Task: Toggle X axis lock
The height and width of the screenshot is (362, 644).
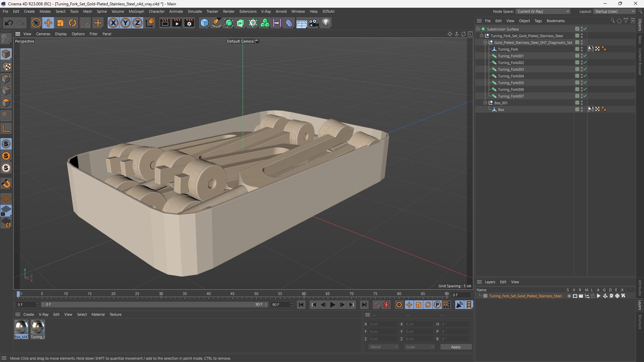Action: pos(113,23)
